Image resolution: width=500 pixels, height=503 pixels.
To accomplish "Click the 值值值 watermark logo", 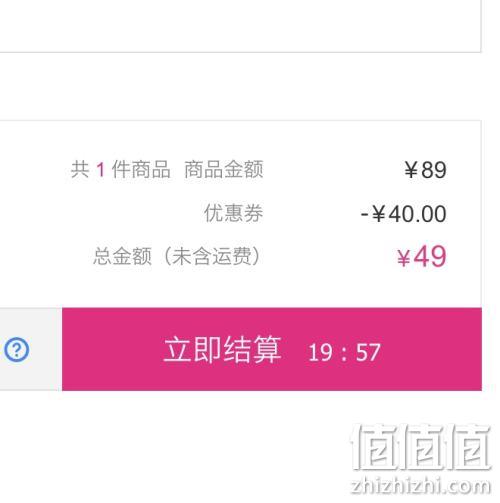I will pyautogui.click(x=421, y=447).
